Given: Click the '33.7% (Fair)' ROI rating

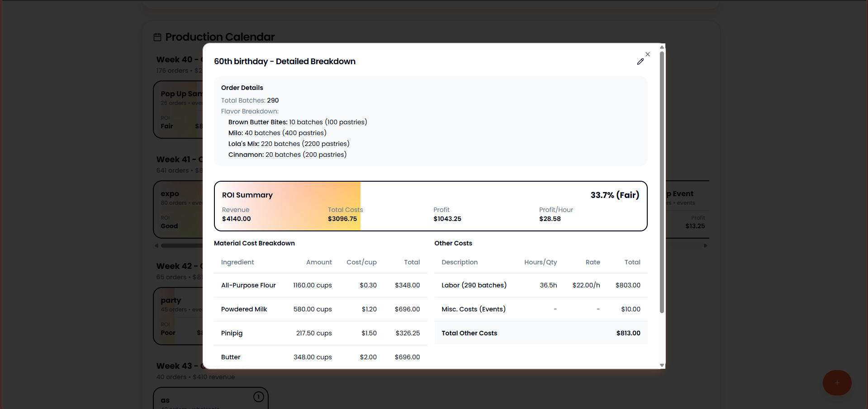Looking at the screenshot, I should coord(615,195).
